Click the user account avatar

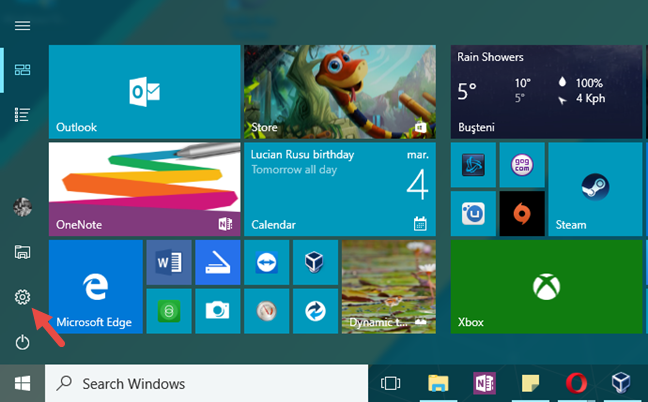(22, 207)
